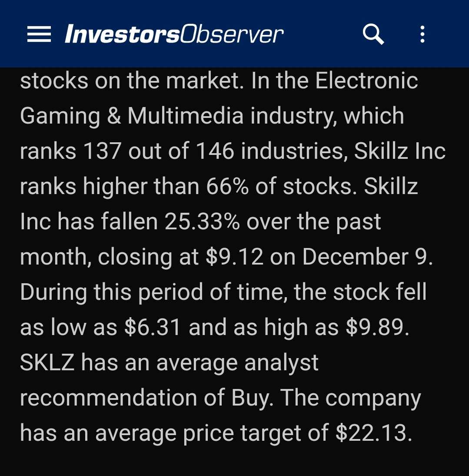Click the 66% ranking figure
The image size is (469, 476).
click(x=227, y=186)
